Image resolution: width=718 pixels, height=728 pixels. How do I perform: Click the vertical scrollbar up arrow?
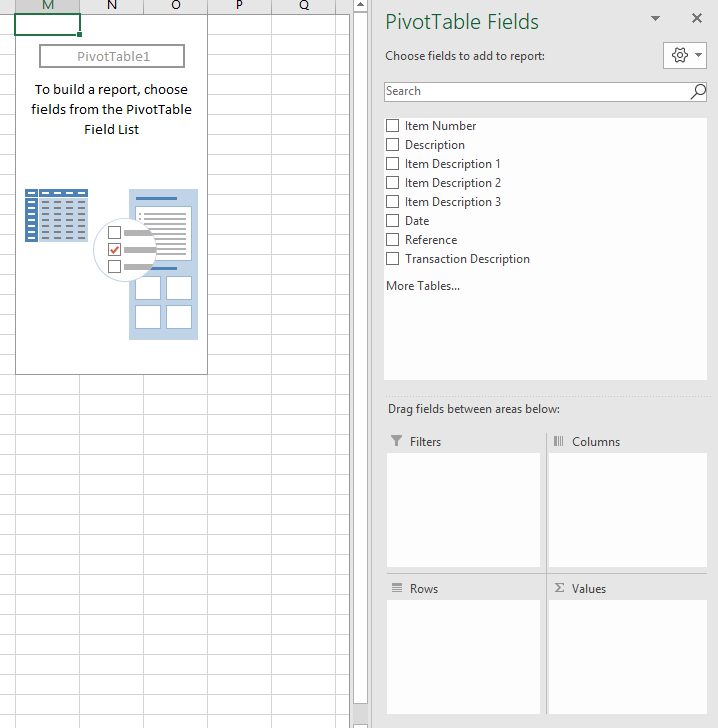point(360,5)
